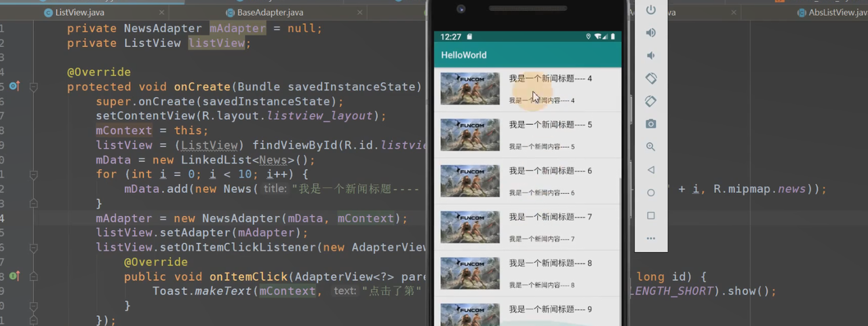The image size is (868, 326).
Task: Collapse the onItemClick method fold marker
Action: click(x=34, y=276)
